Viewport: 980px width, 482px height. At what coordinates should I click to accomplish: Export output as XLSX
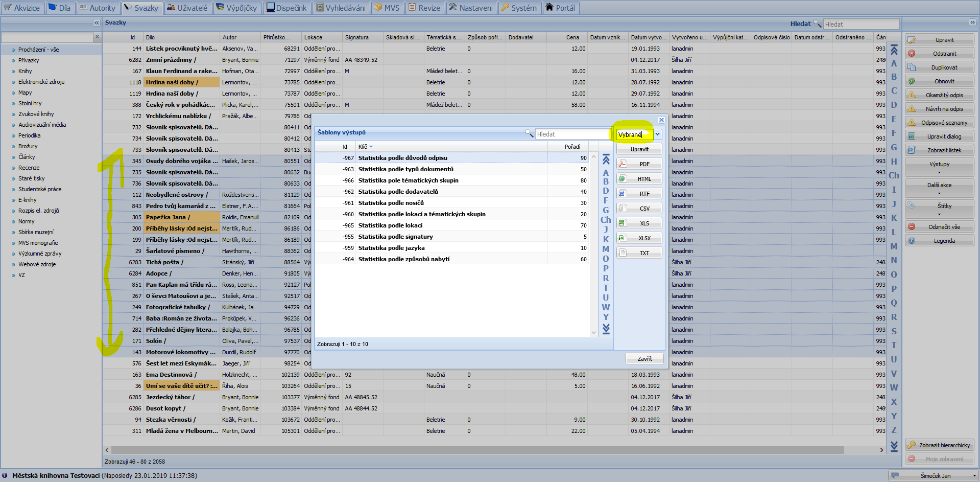[639, 238]
